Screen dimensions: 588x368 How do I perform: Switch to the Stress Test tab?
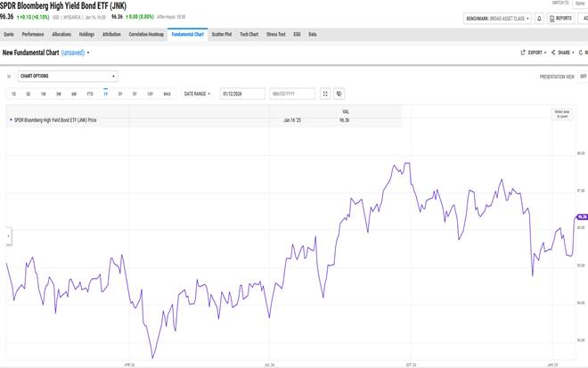click(276, 34)
